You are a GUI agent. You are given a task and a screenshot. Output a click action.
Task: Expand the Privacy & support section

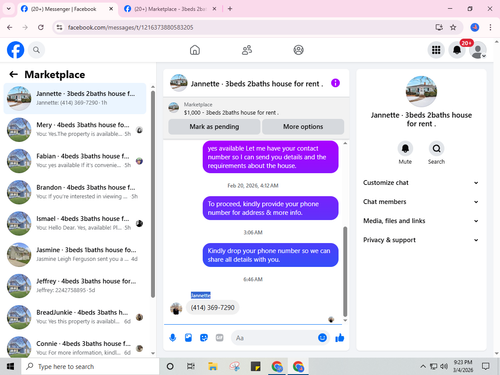point(421,240)
